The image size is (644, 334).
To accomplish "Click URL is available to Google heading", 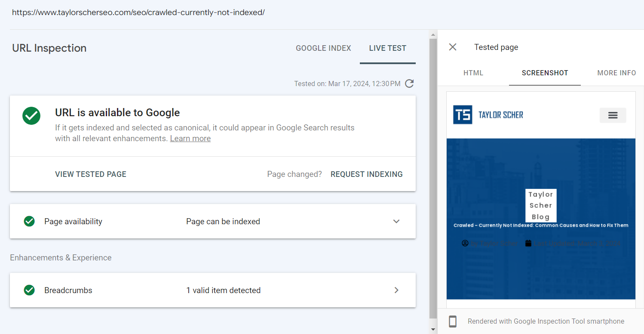I will [117, 113].
